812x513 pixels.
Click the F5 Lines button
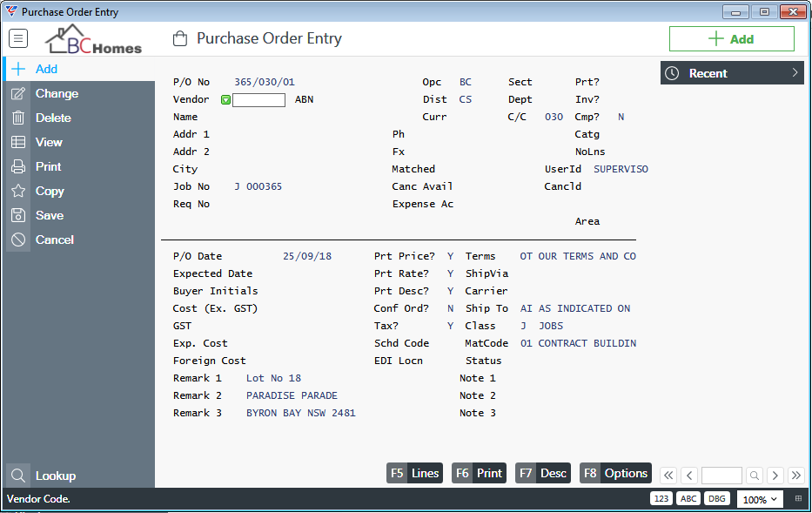(x=414, y=473)
